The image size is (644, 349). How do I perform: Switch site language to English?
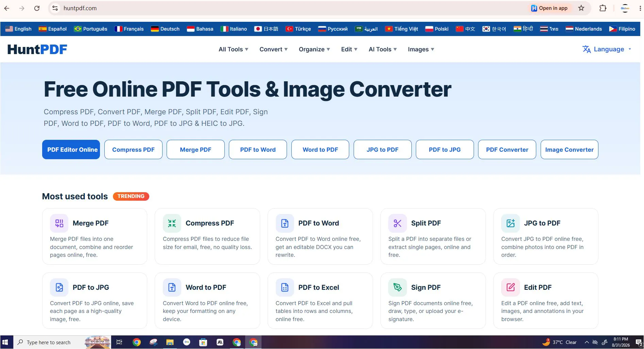(18, 29)
